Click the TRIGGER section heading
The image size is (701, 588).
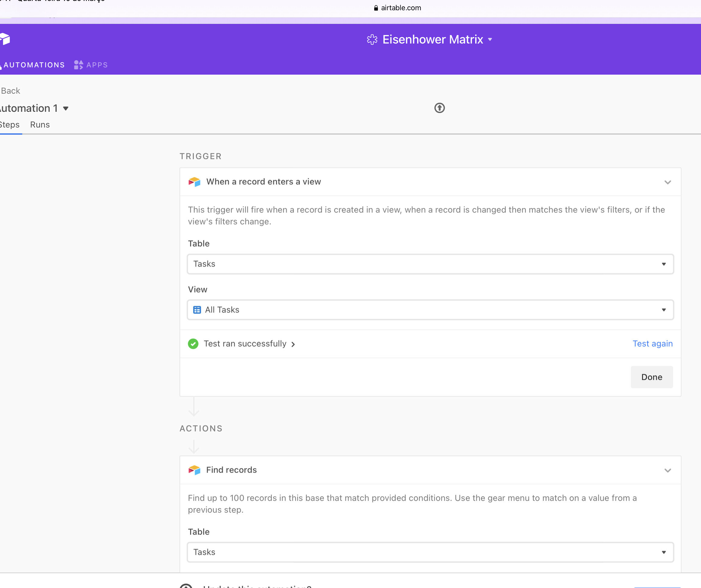[x=201, y=157]
